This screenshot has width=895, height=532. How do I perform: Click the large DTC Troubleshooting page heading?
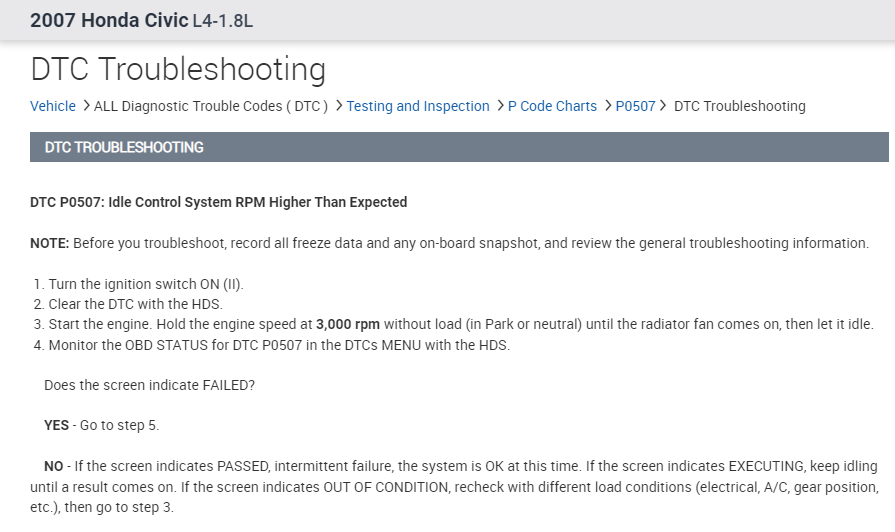pyautogui.click(x=178, y=69)
